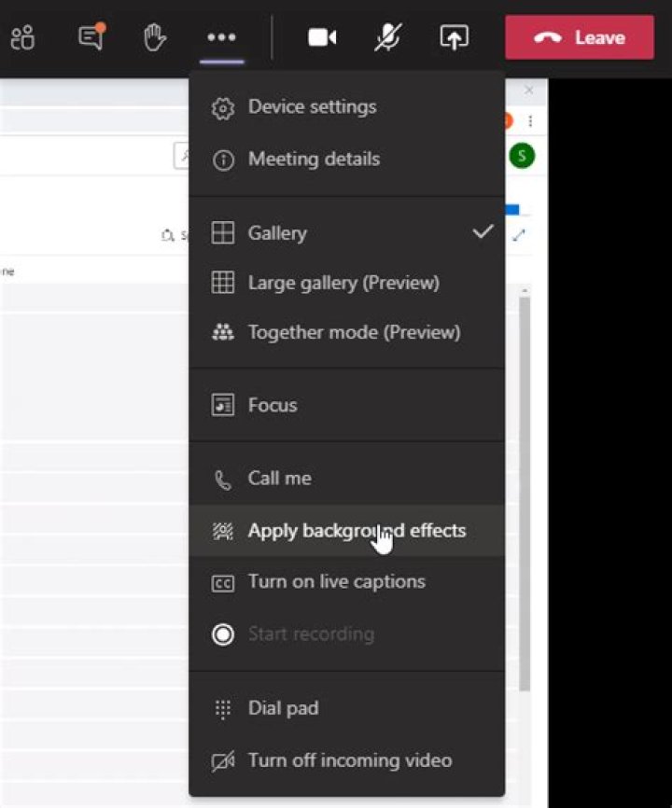
Task: Click the incoming video camera icon
Action: [x=223, y=761]
